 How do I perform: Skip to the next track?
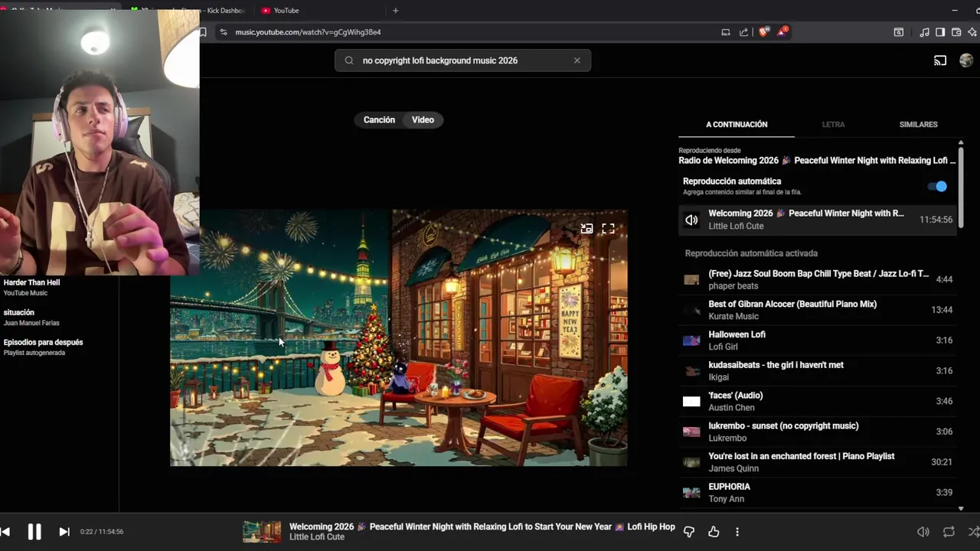64,532
